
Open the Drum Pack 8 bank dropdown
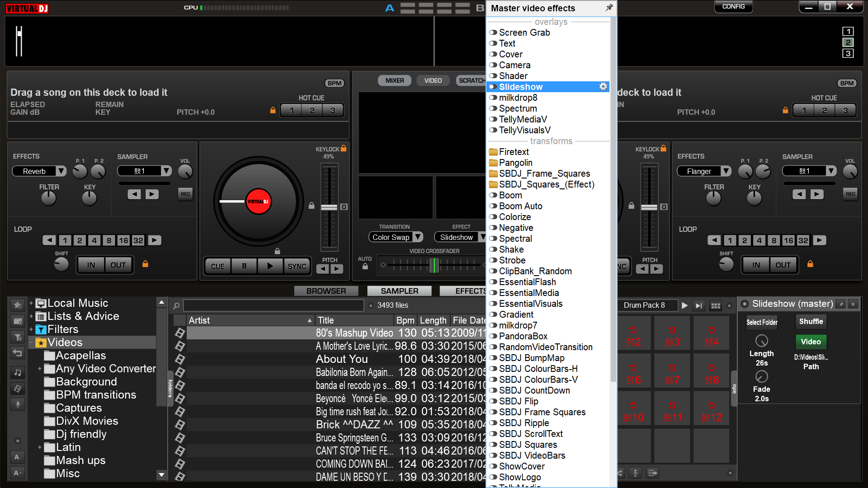pos(647,305)
